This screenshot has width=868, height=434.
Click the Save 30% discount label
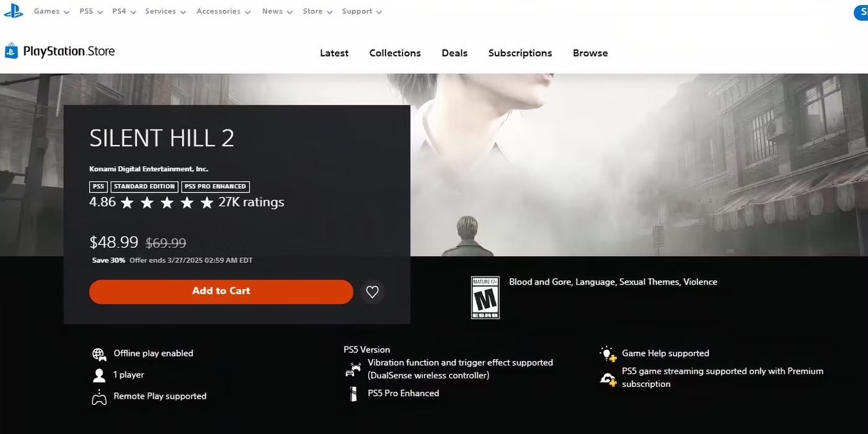108,260
